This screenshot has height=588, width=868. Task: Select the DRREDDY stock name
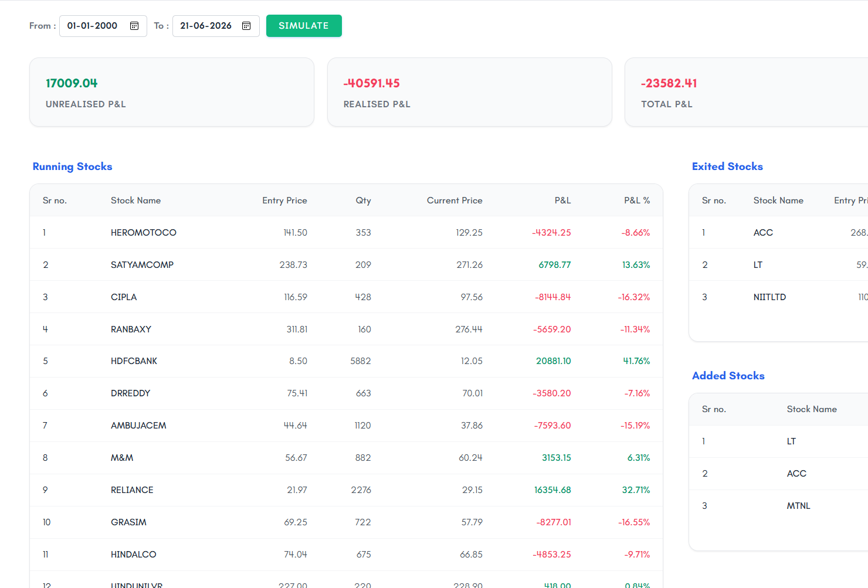coord(130,393)
